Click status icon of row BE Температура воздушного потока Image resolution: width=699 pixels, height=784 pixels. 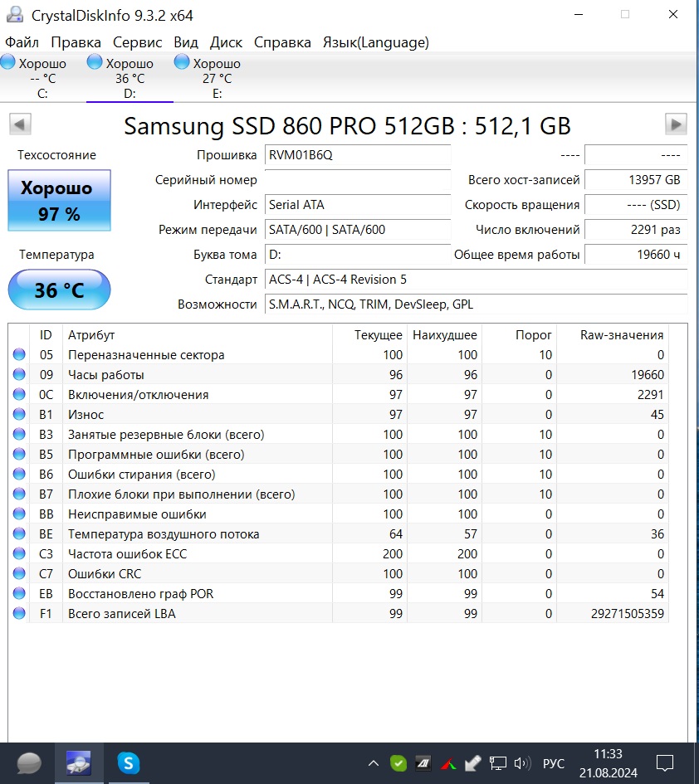point(19,534)
